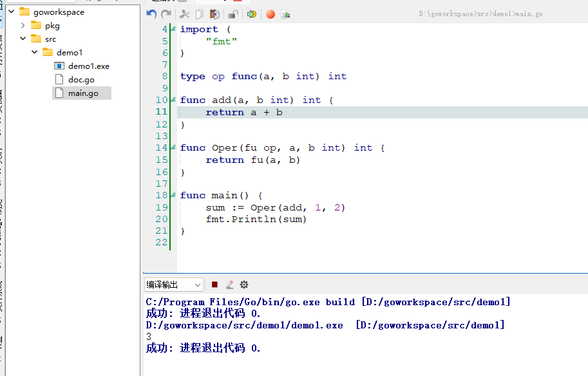Screen dimensions: 588x376
Task: Stop the running process with the red square
Action: point(214,285)
